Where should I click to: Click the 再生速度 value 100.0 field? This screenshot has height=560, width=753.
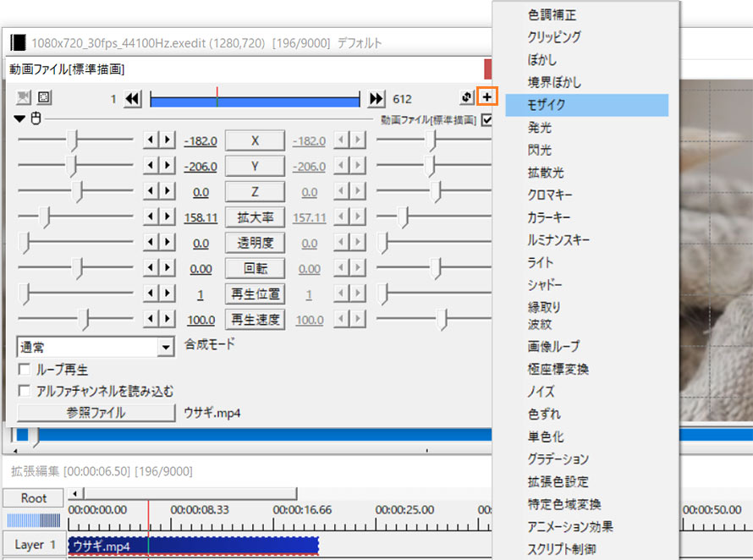201,320
